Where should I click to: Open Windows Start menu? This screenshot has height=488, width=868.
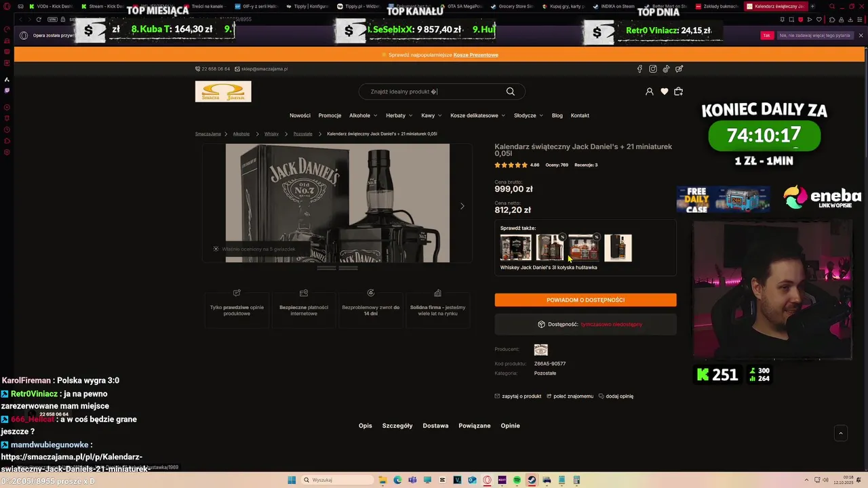pos(292,480)
